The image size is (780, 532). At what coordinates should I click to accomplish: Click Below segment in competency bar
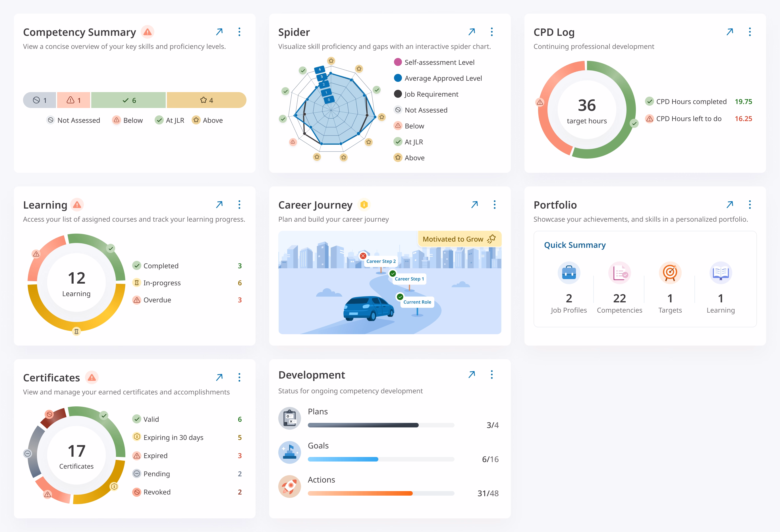74,100
